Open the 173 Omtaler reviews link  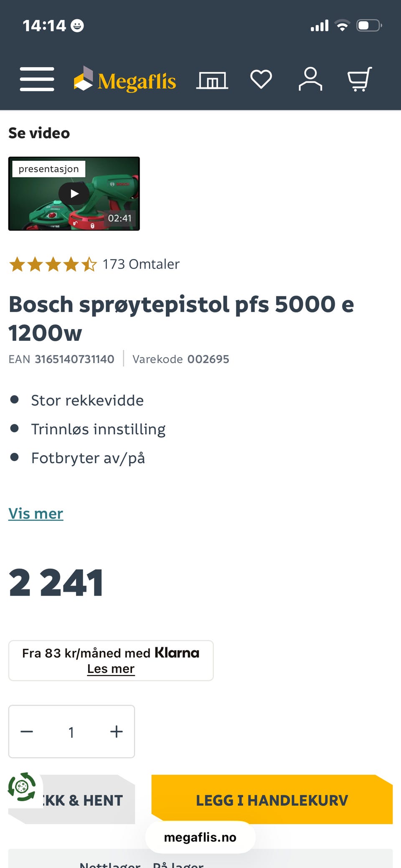(141, 264)
